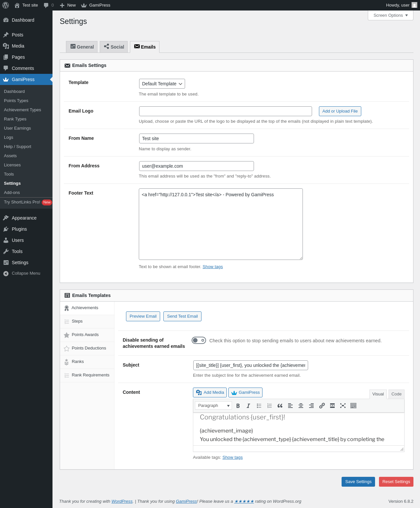Click the Save Settings button
Screen dimensions: 420x508
tap(358, 482)
